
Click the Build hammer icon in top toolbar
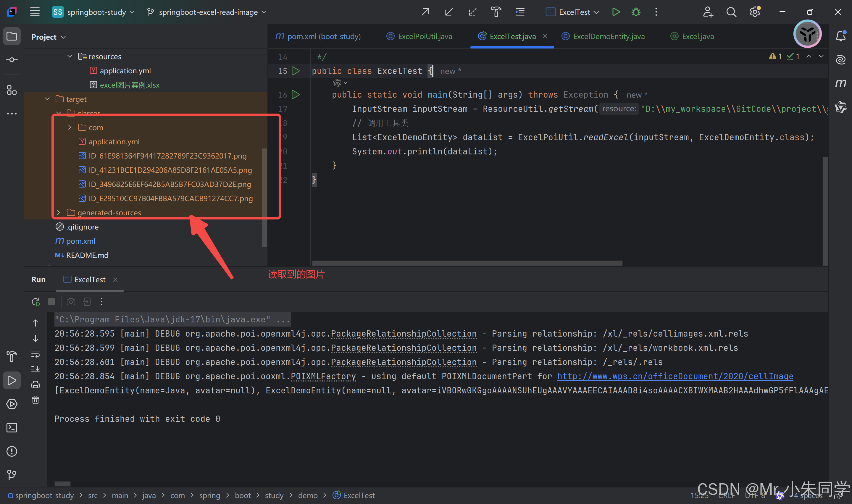click(x=496, y=12)
